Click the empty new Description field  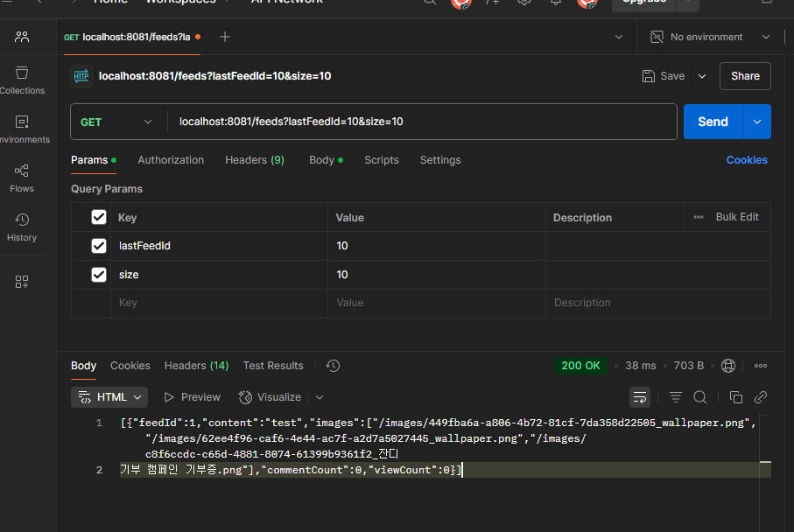658,304
